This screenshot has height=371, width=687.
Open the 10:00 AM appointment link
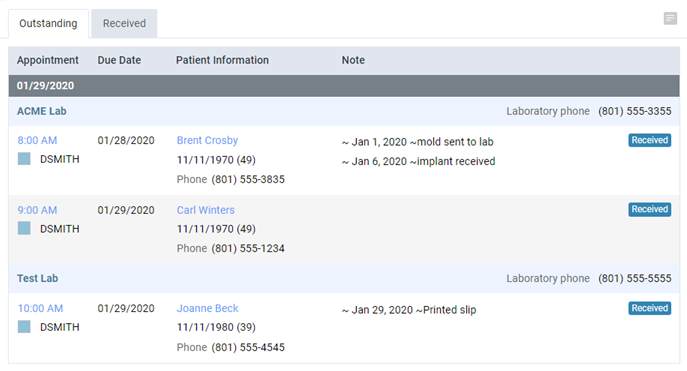40,308
